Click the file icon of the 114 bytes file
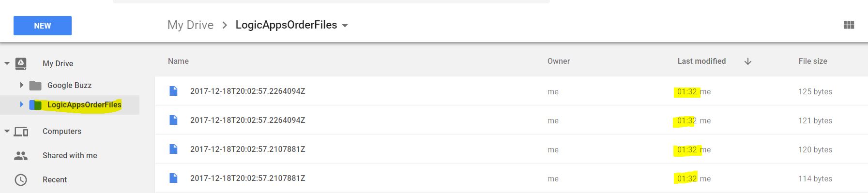This screenshot has height=193, width=868. pos(173,178)
